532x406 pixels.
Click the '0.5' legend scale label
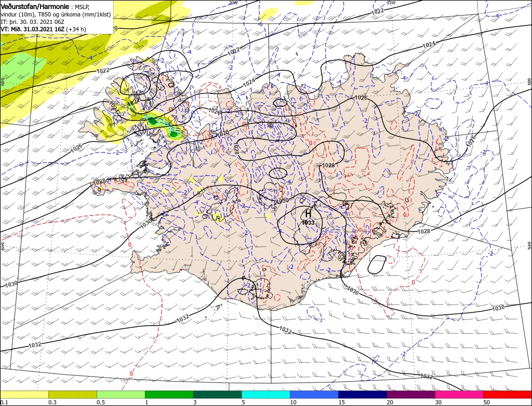(x=101, y=402)
